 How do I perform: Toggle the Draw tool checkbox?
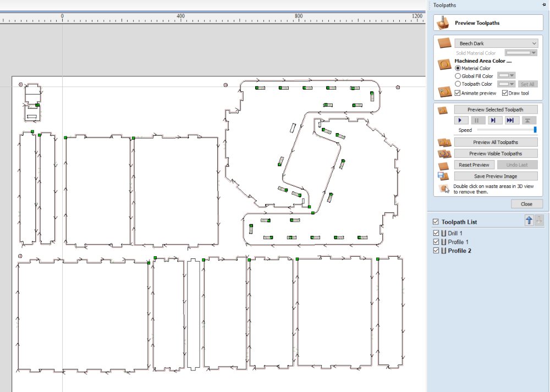pyautogui.click(x=505, y=93)
